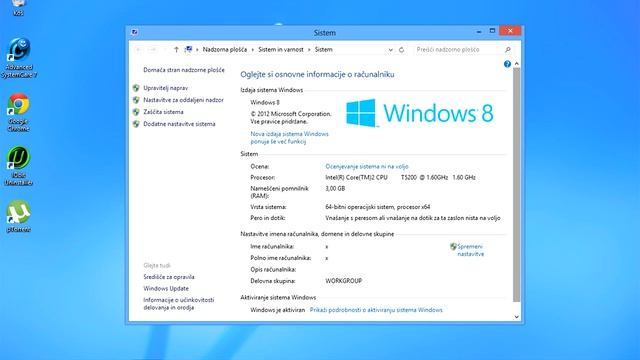This screenshot has height=360, width=640.
Task: Open Advanced SystemCare 7 desktop shortcut
Action: point(18,58)
